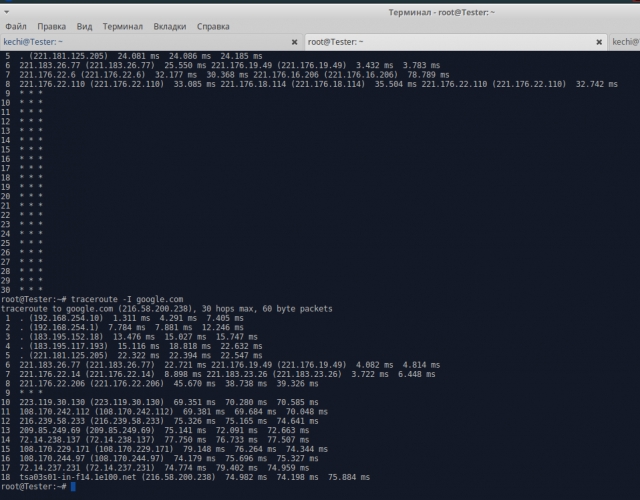Open window menu arrow in title bar
The image size is (640, 500).
coord(6,12)
